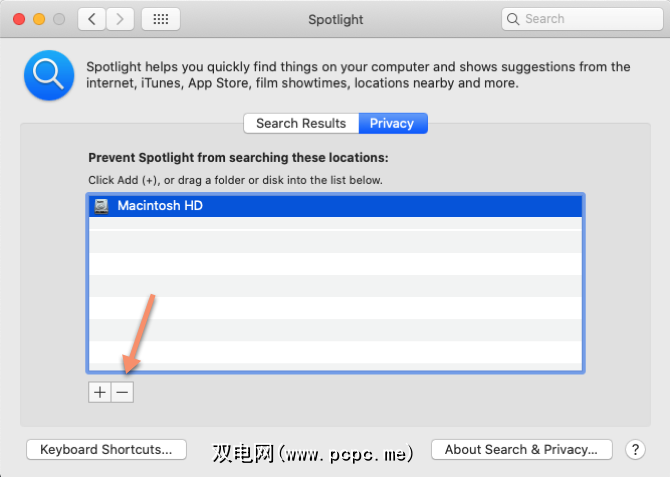Click an empty row in the locations list
This screenshot has width=670, height=477.
coord(335,286)
